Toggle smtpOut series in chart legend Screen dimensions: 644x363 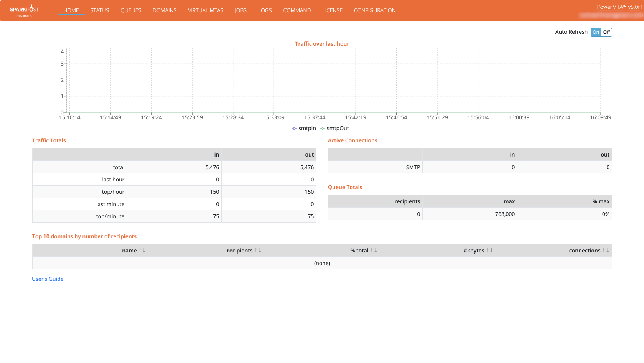click(x=334, y=128)
